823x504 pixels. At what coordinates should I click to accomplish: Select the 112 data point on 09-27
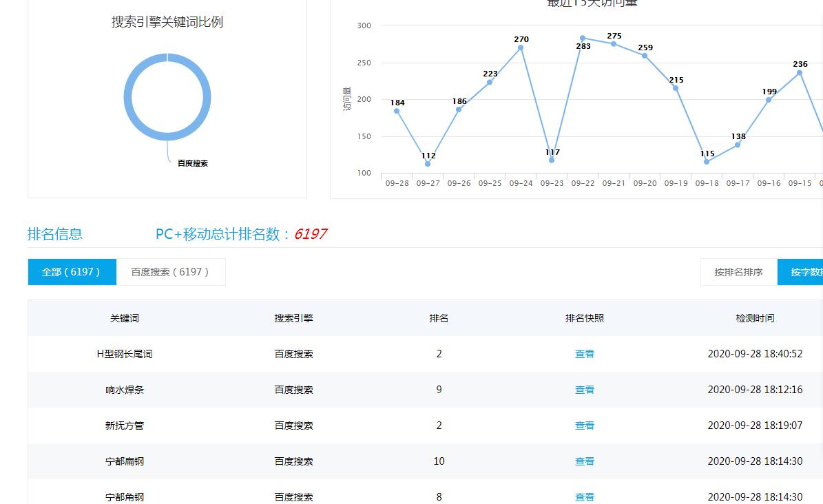click(428, 164)
